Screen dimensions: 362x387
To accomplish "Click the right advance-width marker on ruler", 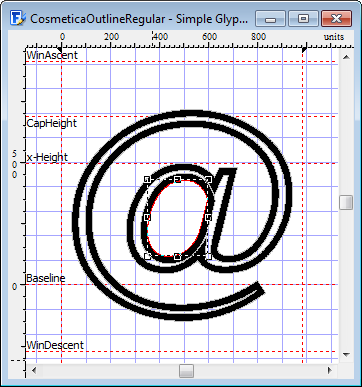I will pyautogui.click(x=304, y=49).
